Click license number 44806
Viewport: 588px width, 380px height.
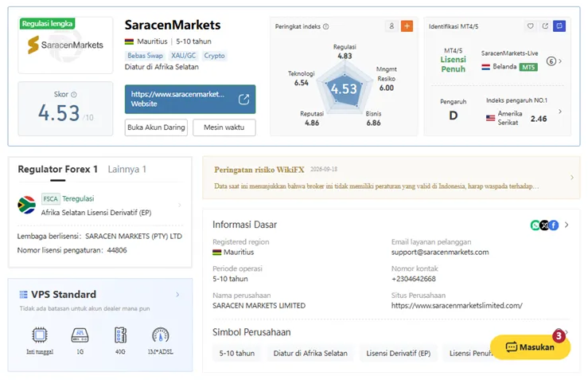(117, 250)
